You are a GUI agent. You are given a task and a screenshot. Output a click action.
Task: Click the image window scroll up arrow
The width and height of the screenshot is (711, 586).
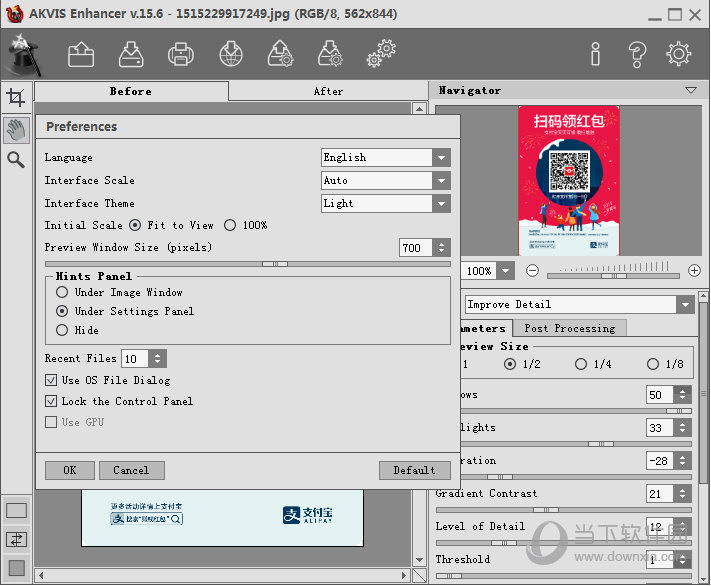pyautogui.click(x=419, y=109)
